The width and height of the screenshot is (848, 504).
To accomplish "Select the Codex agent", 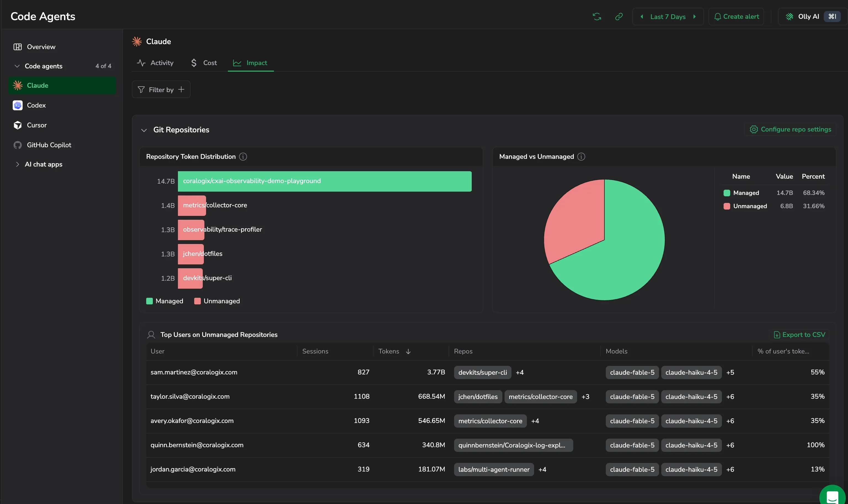I will (62, 105).
